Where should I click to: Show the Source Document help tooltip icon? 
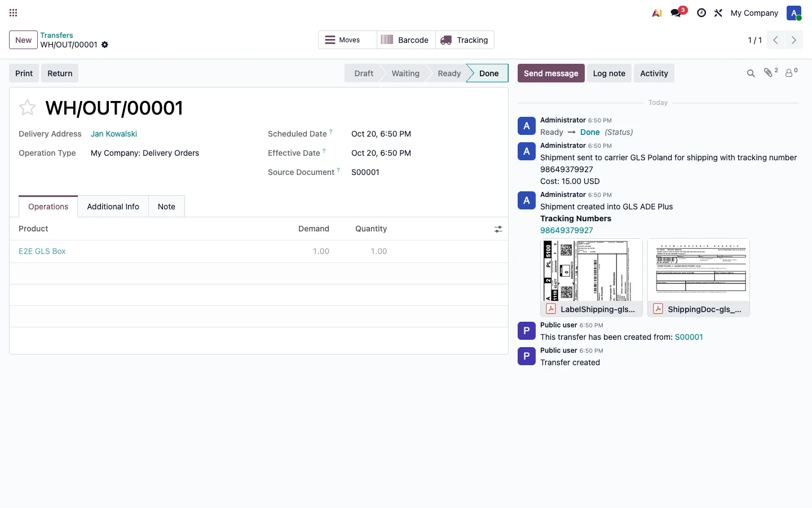click(x=338, y=170)
